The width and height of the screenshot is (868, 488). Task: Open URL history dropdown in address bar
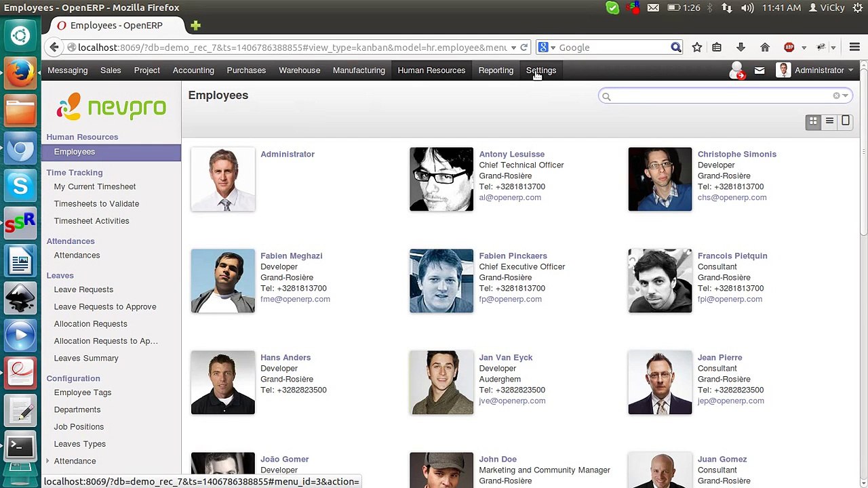click(513, 47)
